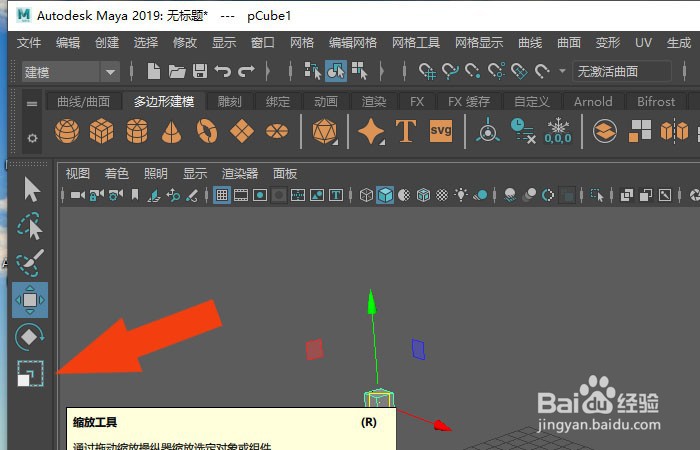This screenshot has width=700, height=450.
Task: Open the 照明 panel menu
Action: [155, 173]
